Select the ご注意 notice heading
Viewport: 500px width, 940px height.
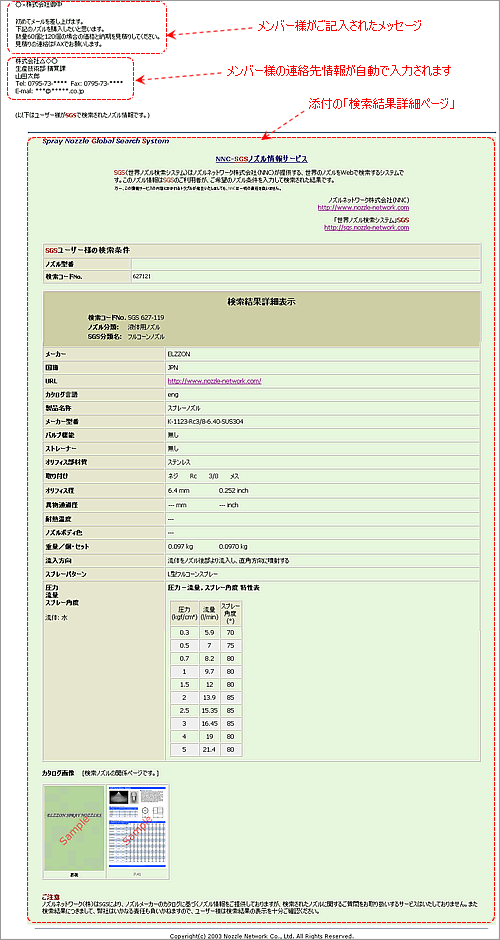50,897
